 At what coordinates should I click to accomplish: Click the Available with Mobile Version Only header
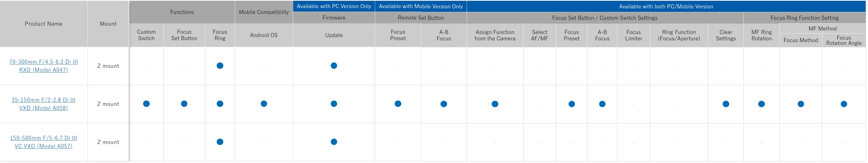pyautogui.click(x=421, y=6)
